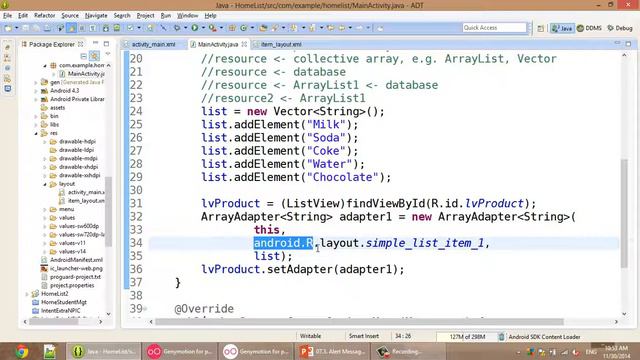Open the File menu

pos(7,16)
